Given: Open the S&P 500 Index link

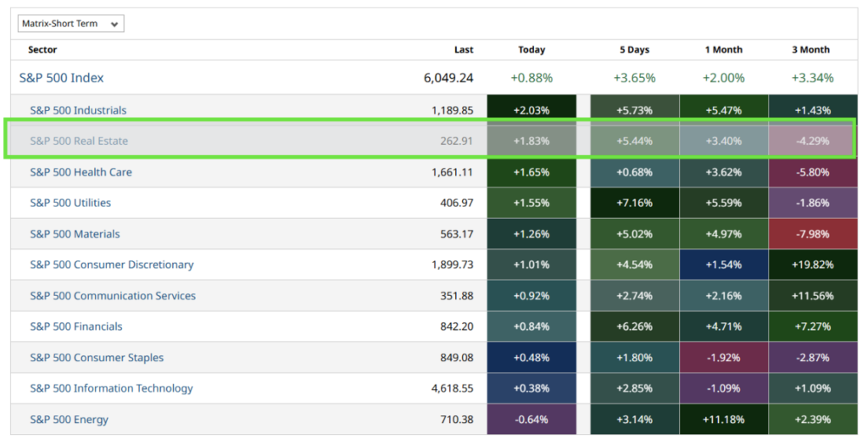Looking at the screenshot, I should coord(61,77).
